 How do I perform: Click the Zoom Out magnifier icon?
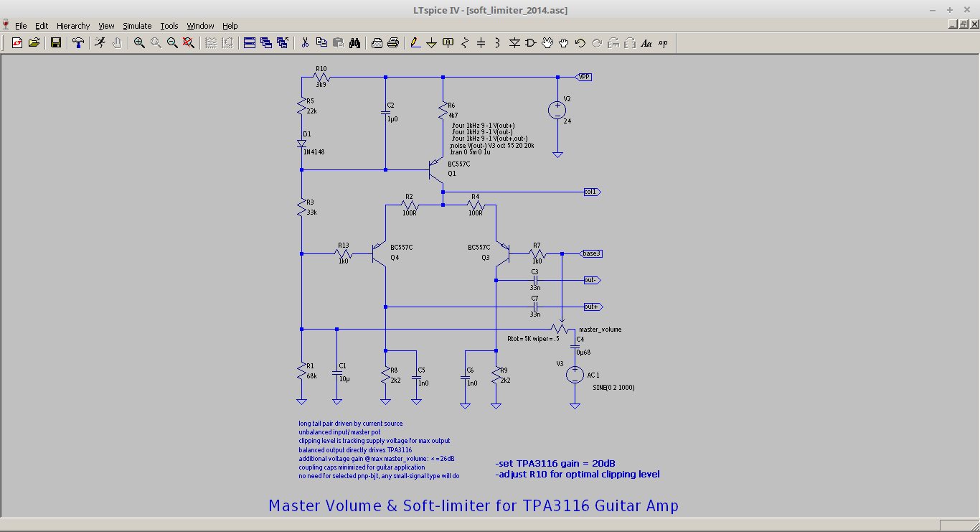[172, 43]
